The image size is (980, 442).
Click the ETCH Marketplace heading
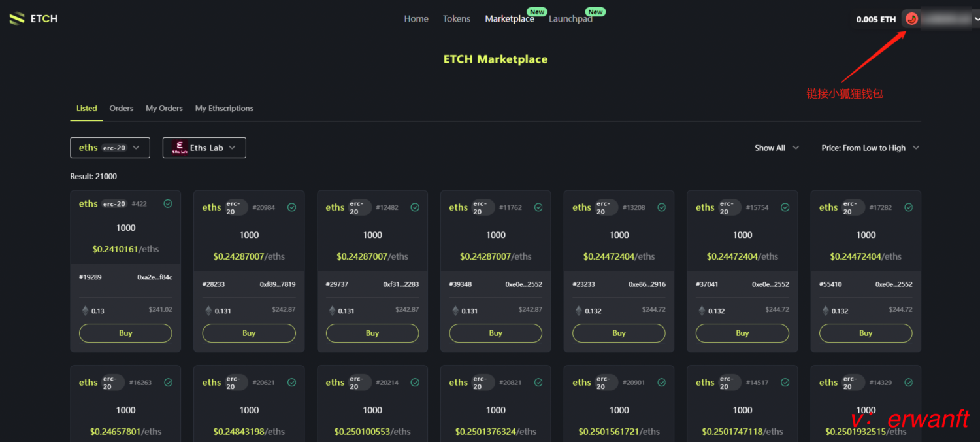(495, 59)
